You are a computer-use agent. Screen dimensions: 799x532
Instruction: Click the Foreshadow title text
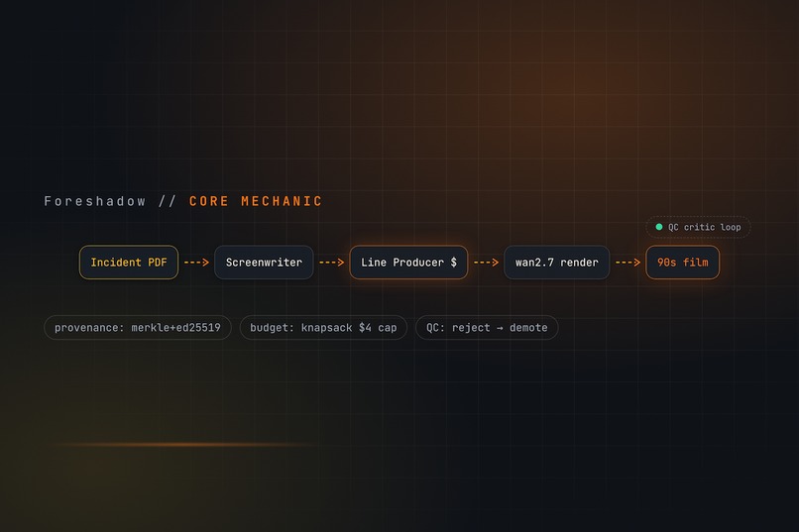point(95,201)
